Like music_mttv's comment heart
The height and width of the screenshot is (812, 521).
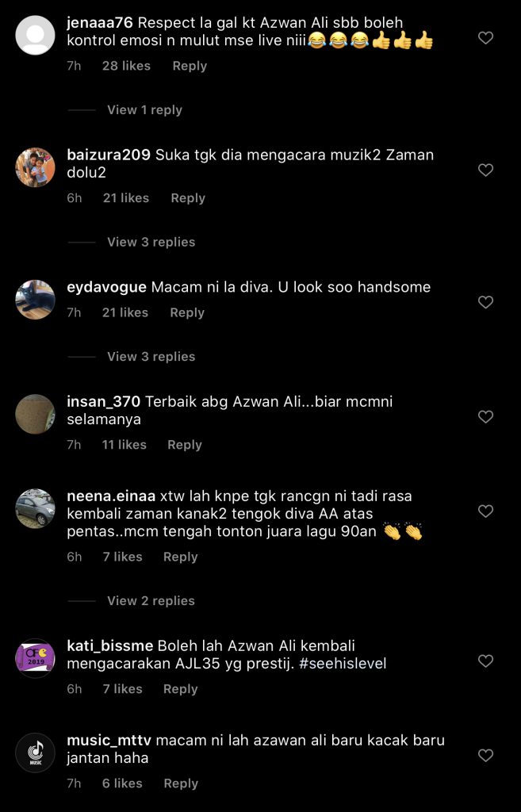coord(485,756)
